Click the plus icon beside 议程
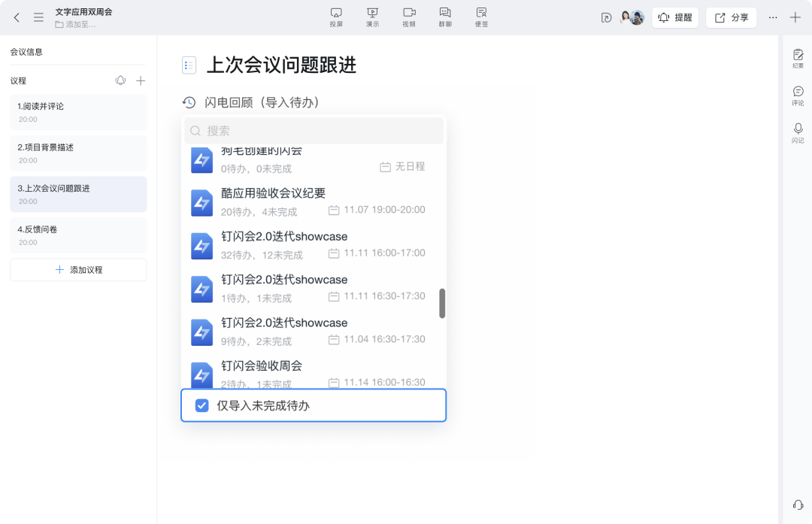The image size is (812, 524). [x=141, y=80]
